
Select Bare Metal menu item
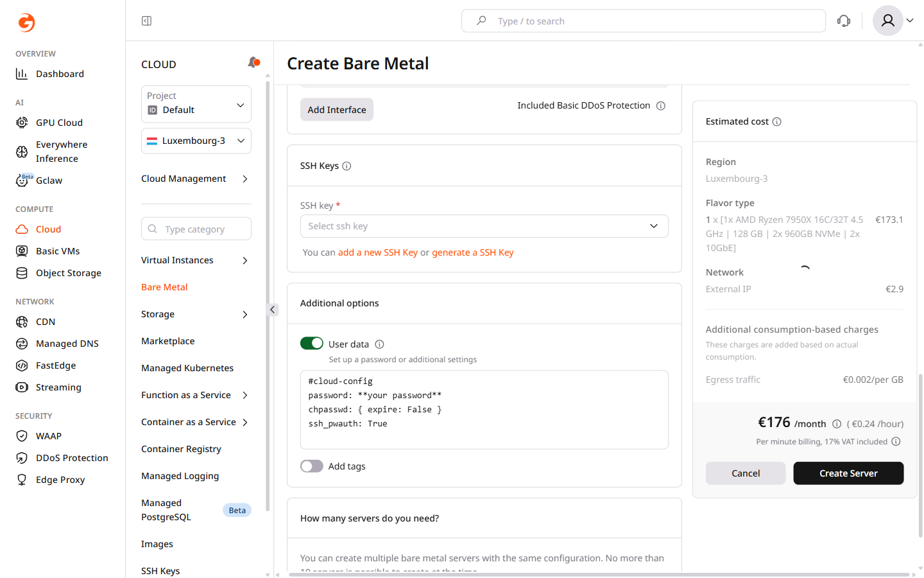click(164, 287)
